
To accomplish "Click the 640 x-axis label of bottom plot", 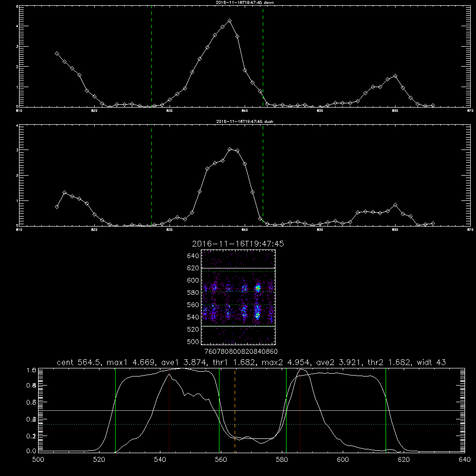I will 465,459.
